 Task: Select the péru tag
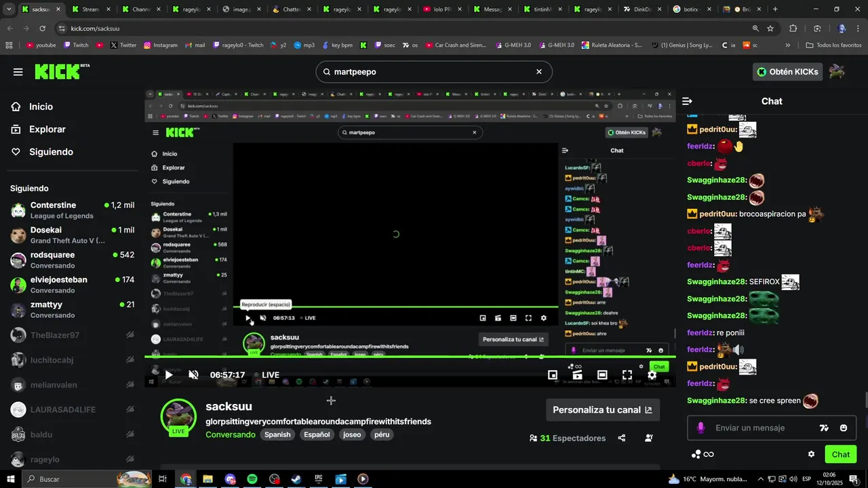pos(382,434)
